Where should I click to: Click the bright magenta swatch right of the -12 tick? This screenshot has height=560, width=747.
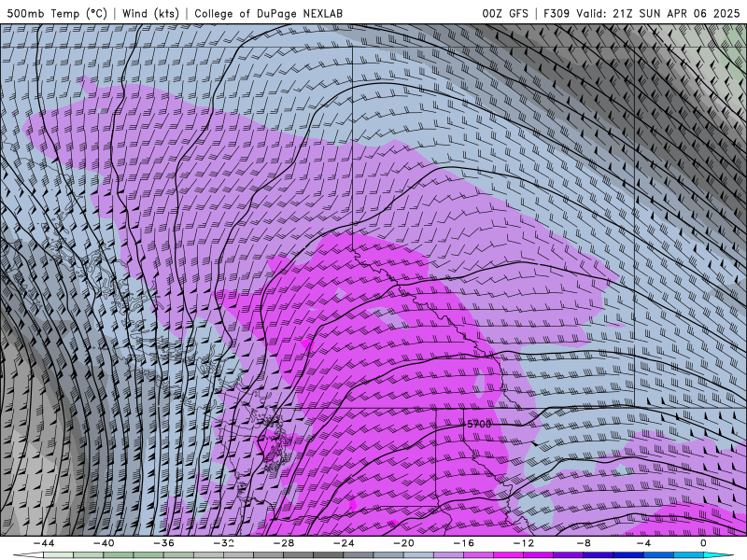(539, 555)
